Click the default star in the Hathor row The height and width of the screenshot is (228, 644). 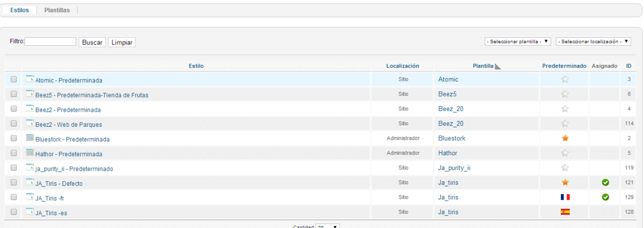coord(565,153)
